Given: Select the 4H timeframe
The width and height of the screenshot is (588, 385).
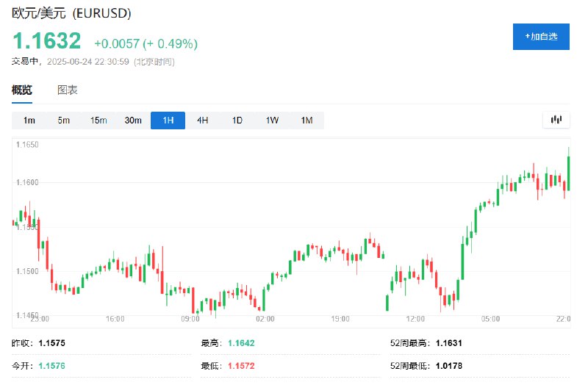Looking at the screenshot, I should (203, 120).
